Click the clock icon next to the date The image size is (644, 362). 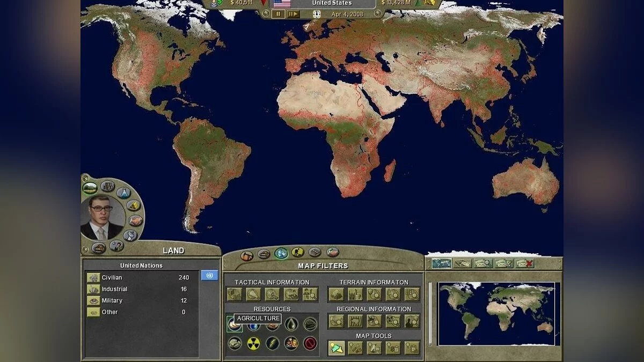pos(317,14)
